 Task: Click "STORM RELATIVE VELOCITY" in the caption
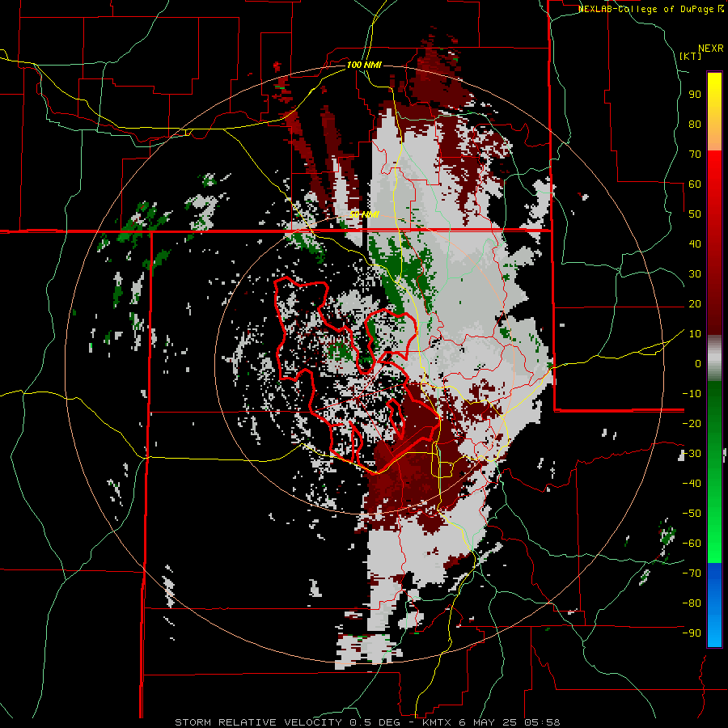258,722
